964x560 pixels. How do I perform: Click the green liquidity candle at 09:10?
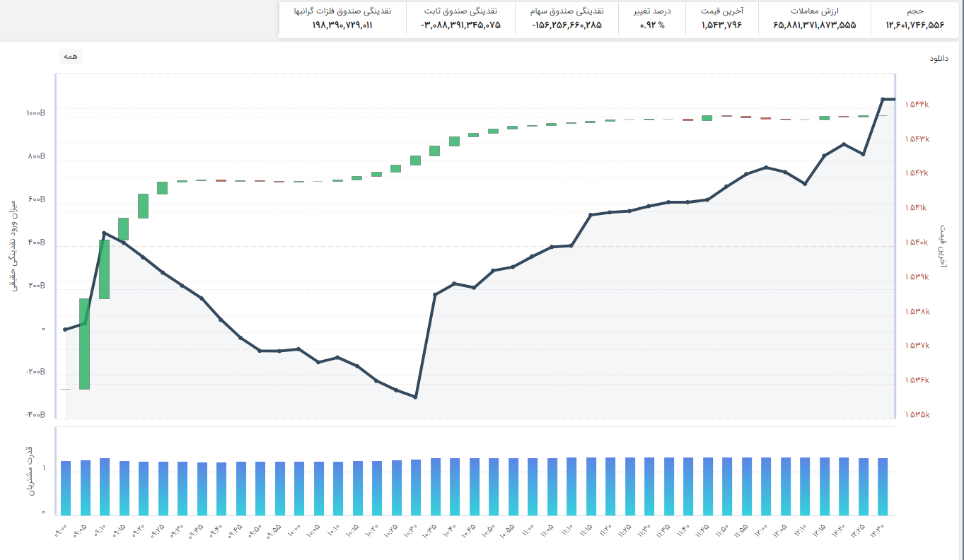tap(104, 269)
